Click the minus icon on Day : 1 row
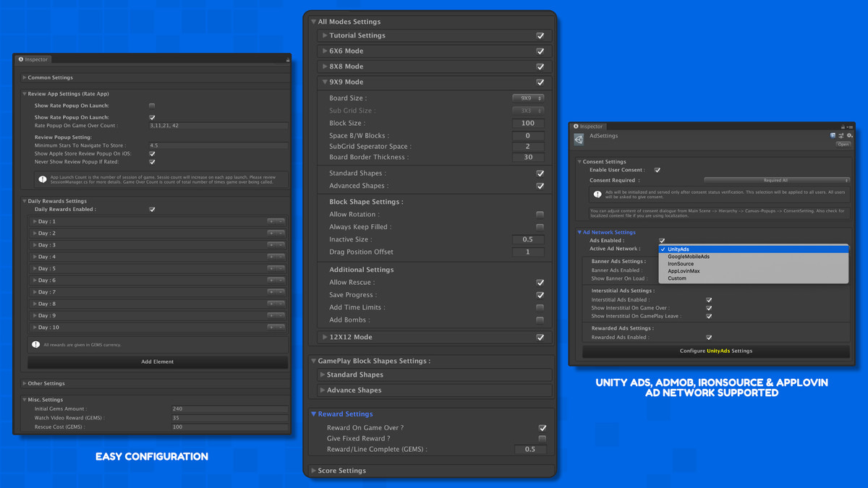 [x=281, y=222]
